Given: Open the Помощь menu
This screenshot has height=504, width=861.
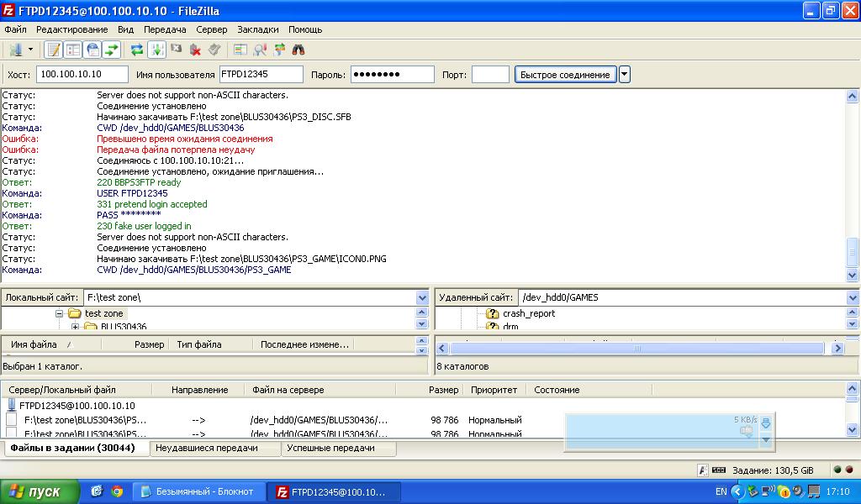Looking at the screenshot, I should pos(305,29).
